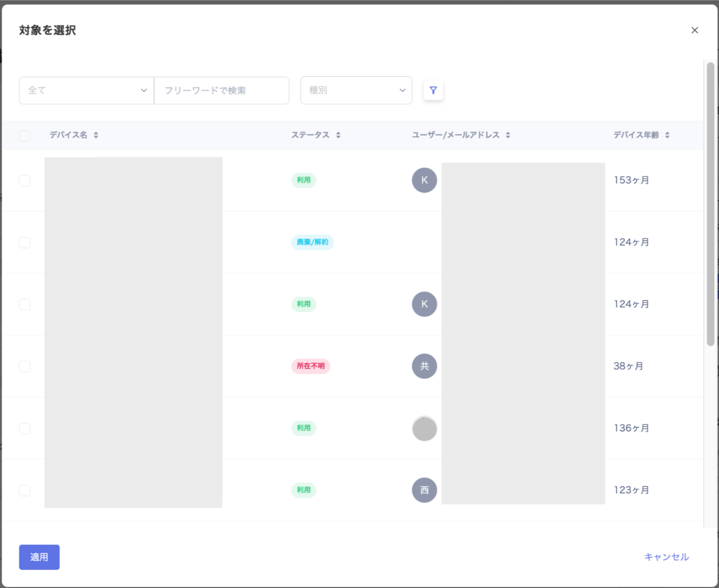Click the 所在不明 status badge
Viewport: 719px width, 588px height.
point(311,366)
